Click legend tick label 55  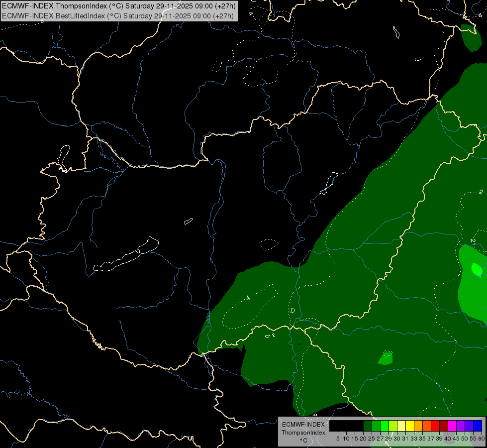pyautogui.click(x=474, y=439)
